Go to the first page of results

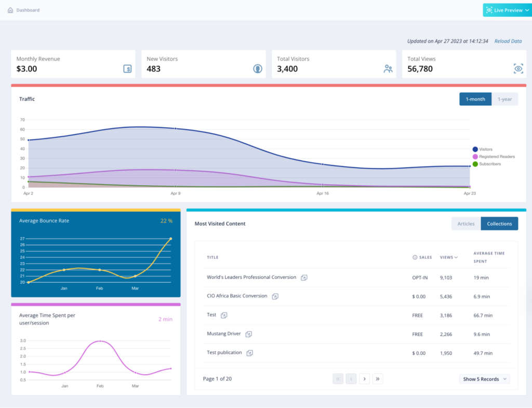(x=338, y=379)
